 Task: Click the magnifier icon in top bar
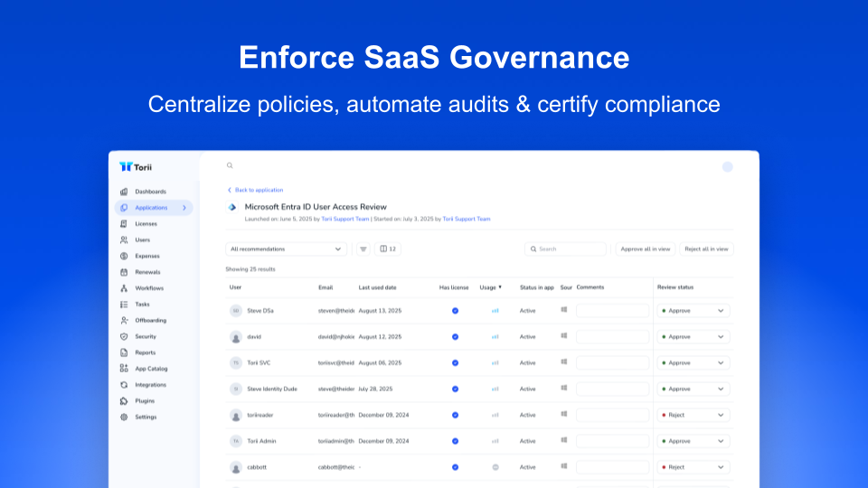(230, 165)
